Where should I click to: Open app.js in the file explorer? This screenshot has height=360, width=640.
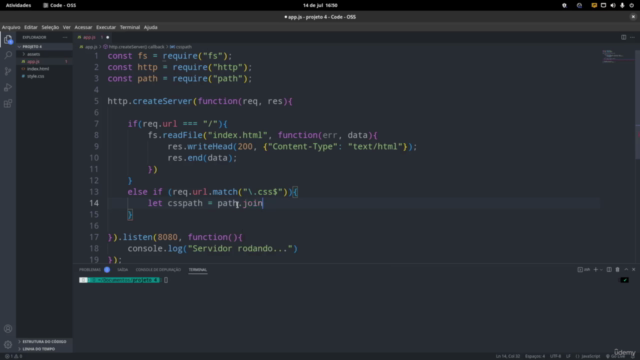tap(44, 61)
